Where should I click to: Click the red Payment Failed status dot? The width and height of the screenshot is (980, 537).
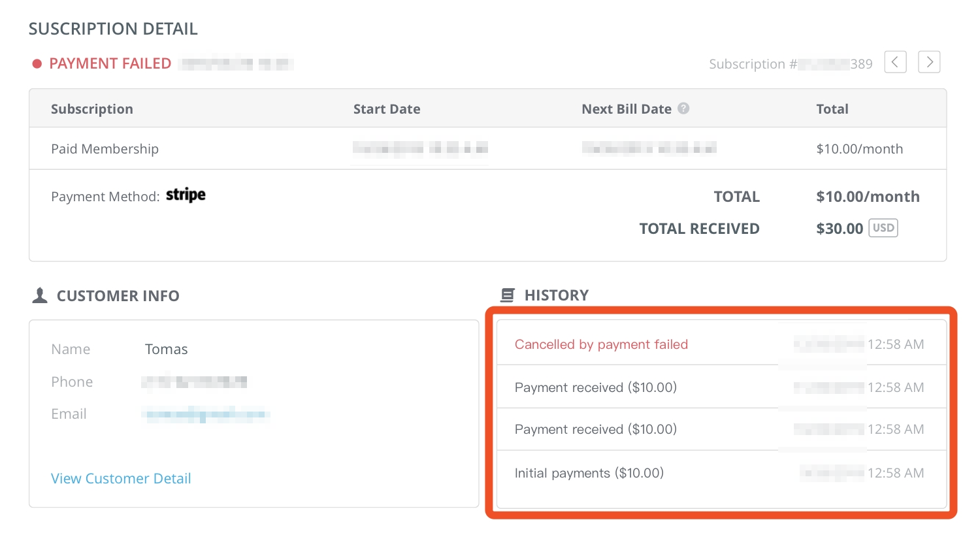pos(37,63)
